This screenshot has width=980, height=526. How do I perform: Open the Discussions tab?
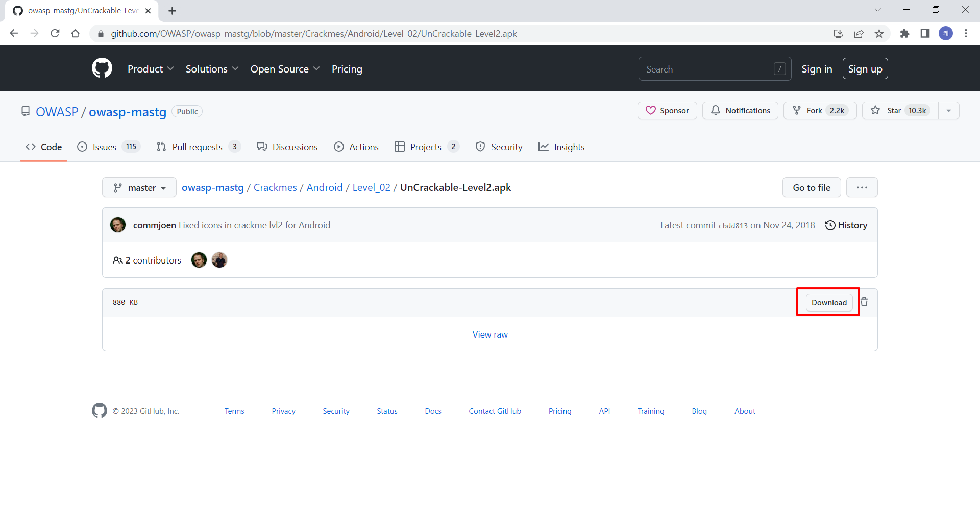pos(287,147)
